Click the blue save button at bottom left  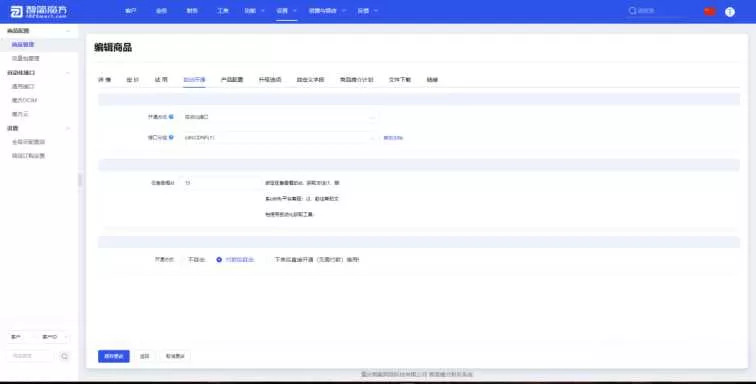click(x=114, y=356)
